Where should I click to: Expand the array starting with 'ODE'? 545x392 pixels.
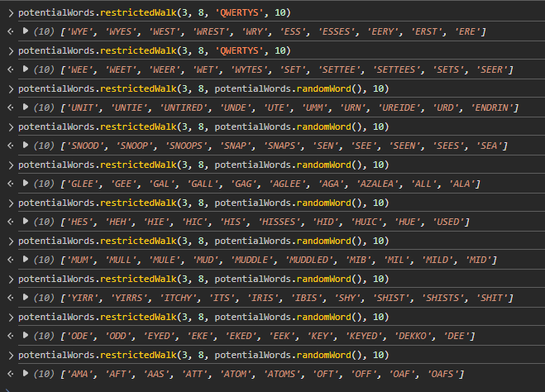click(x=26, y=335)
